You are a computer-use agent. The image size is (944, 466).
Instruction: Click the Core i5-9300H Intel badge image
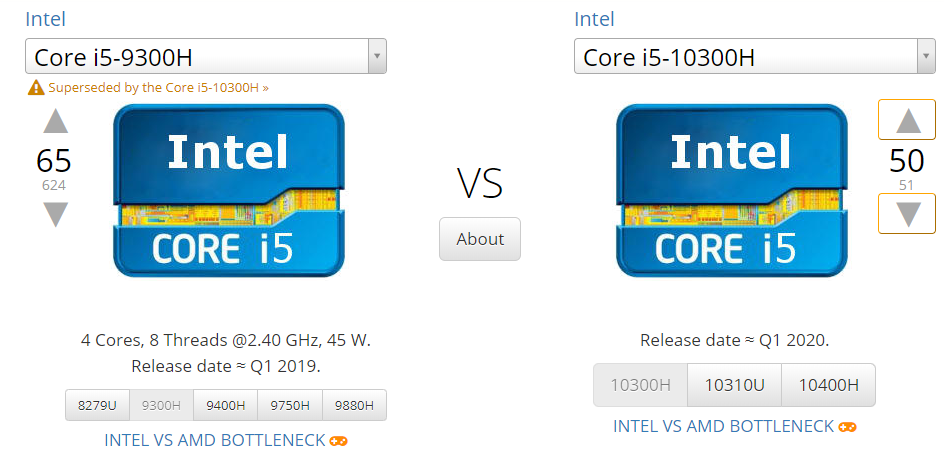coord(229,190)
